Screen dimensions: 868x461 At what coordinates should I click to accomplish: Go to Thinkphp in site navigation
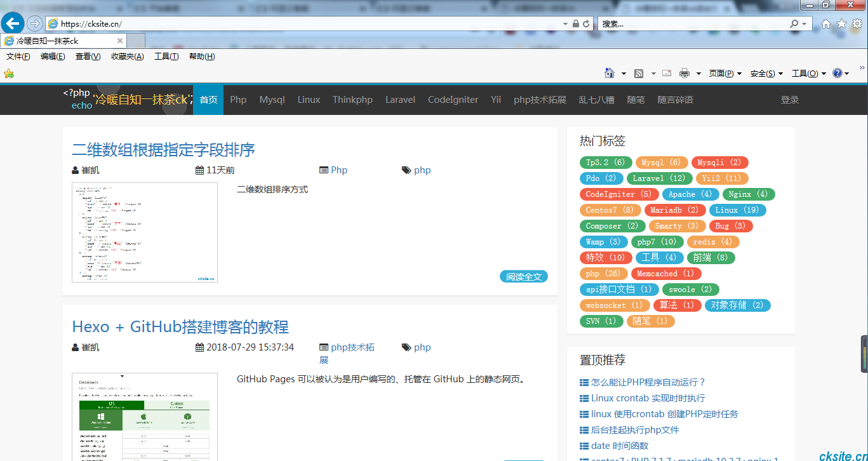coord(352,100)
